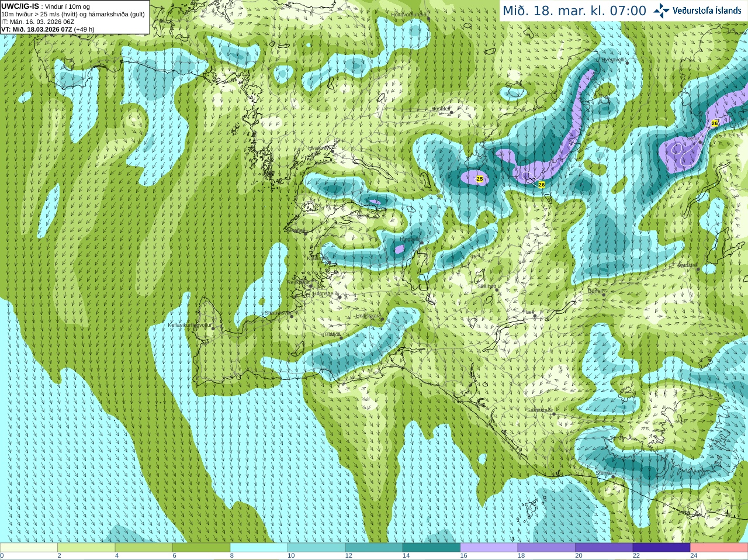Click the Húsafell station dot
748x560 pixels.
click(x=451, y=112)
